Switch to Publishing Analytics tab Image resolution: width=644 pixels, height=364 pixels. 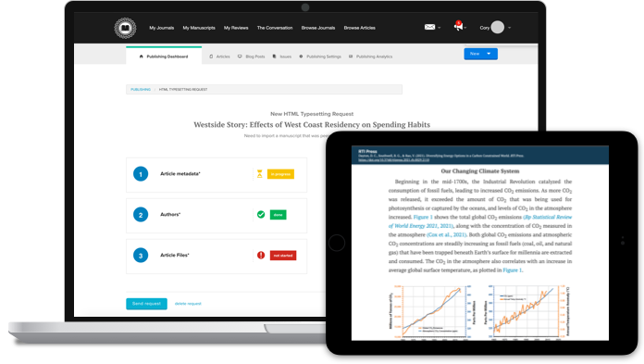click(x=370, y=56)
